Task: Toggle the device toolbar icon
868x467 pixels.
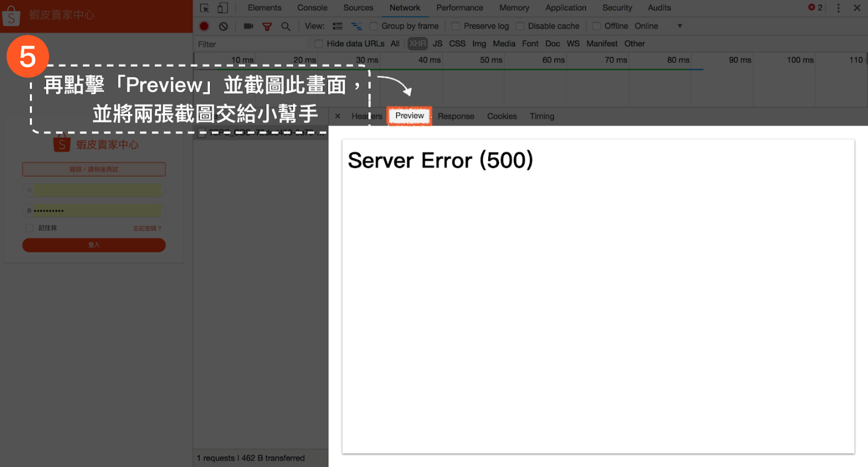Action: click(223, 8)
